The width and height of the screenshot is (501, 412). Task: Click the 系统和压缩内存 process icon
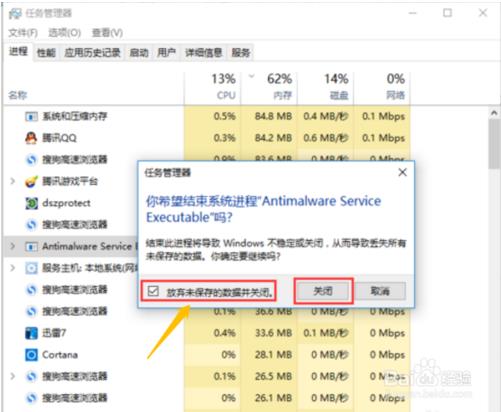click(x=31, y=117)
